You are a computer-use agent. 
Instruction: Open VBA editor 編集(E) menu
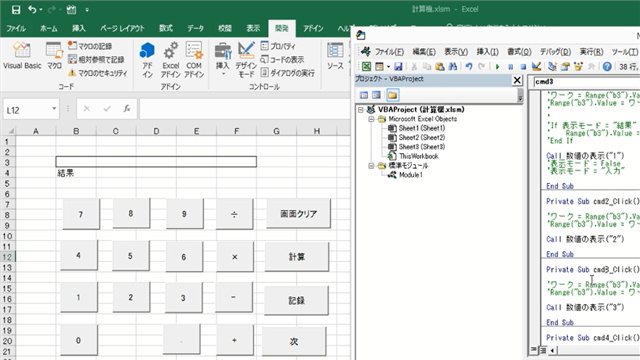click(424, 52)
